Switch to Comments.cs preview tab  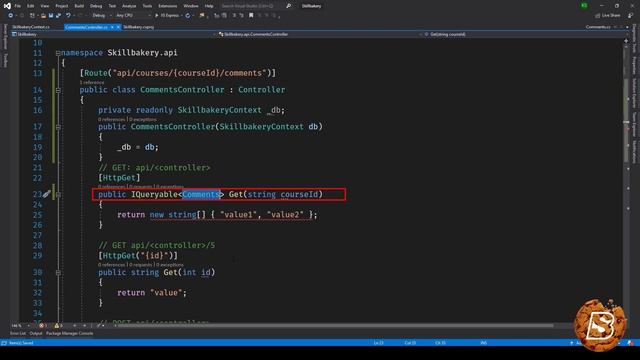coord(598,27)
